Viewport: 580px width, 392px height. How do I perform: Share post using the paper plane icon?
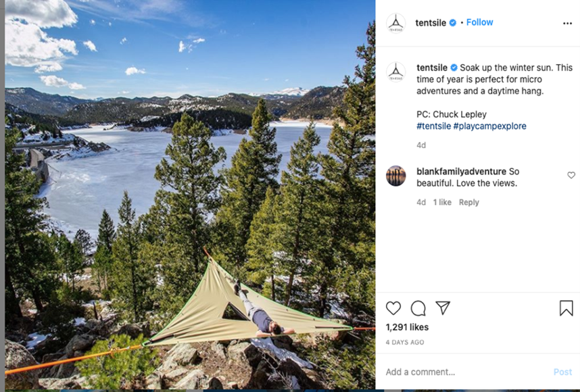[x=443, y=308]
